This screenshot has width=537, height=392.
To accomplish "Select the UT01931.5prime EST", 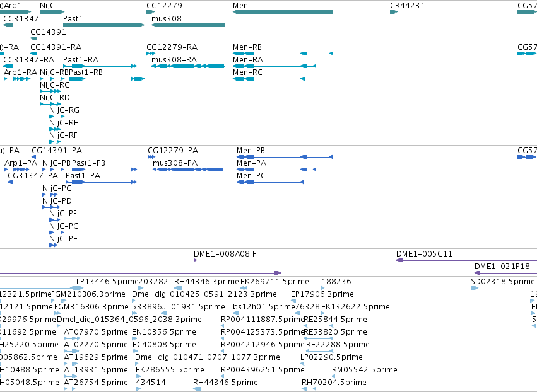I will [x=164, y=313].
